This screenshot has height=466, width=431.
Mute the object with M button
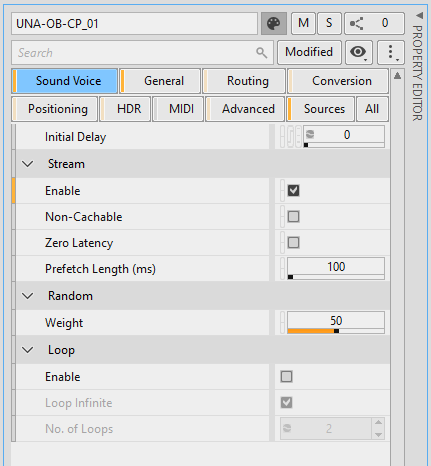coord(303,24)
